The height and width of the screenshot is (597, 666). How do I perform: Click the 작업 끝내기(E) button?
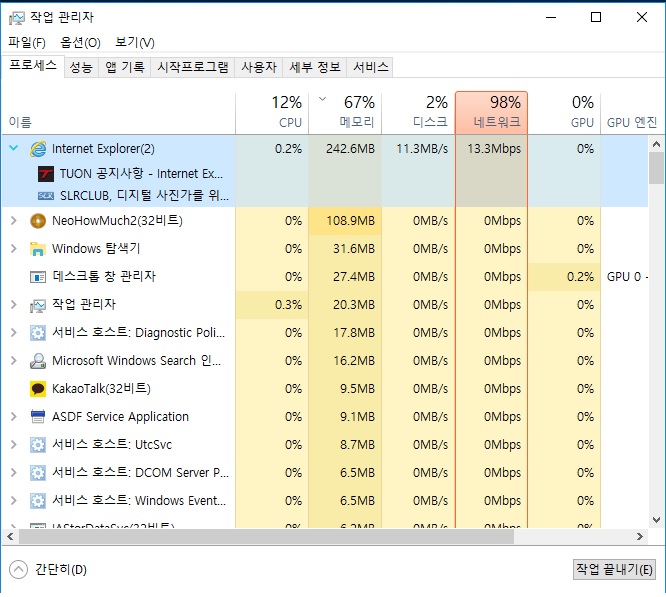click(x=614, y=569)
